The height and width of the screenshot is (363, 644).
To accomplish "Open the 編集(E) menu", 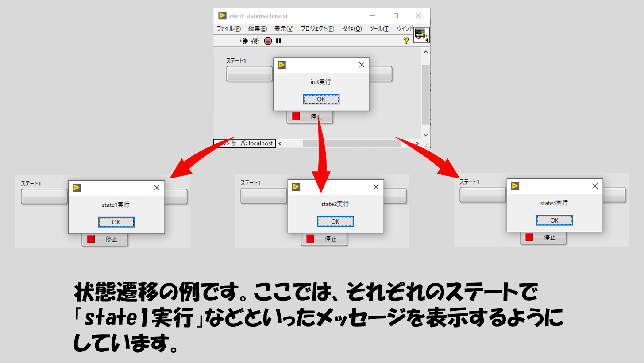I will (x=257, y=29).
